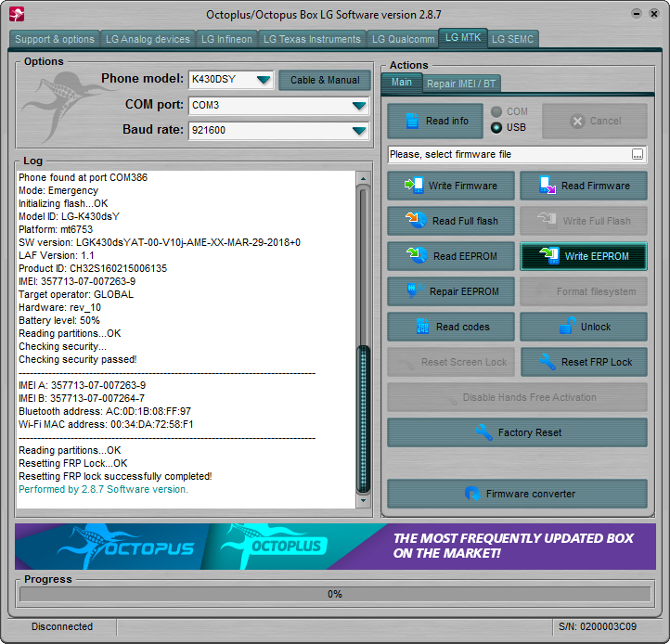Image resolution: width=670 pixels, height=644 pixels.
Task: Click the log scroll down arrow
Action: pos(363,500)
